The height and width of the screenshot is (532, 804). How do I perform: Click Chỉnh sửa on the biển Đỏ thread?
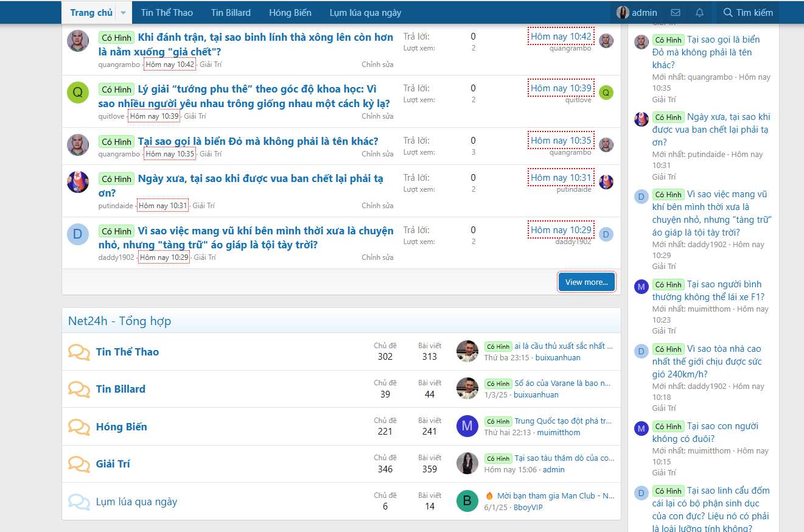pyautogui.click(x=377, y=154)
